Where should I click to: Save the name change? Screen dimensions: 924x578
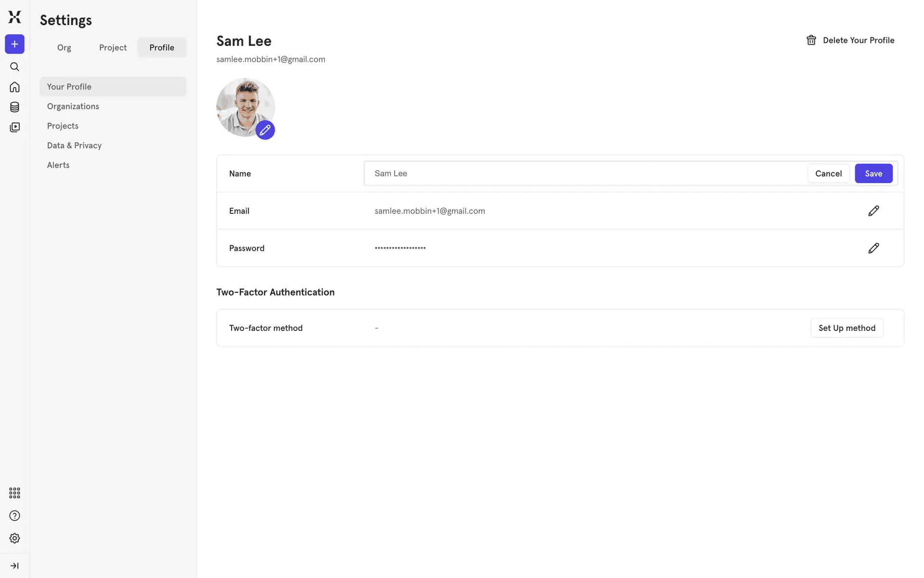point(873,173)
